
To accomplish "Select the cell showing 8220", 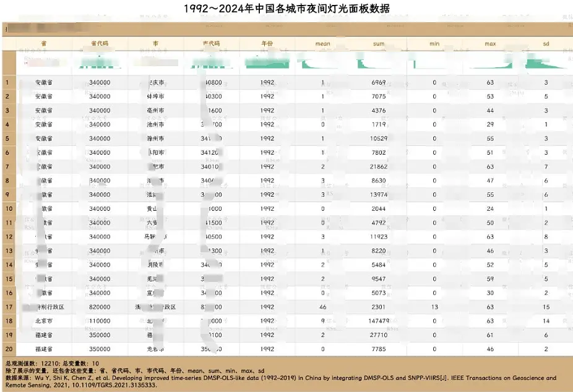I will point(379,251).
